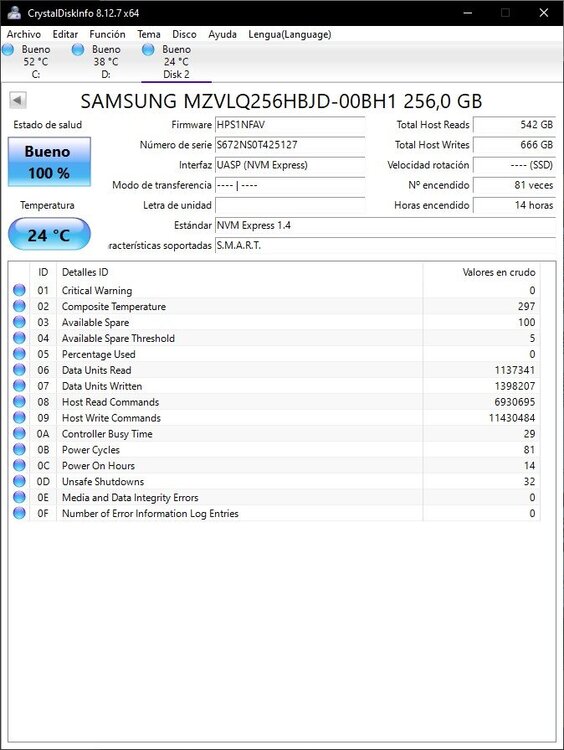Click the 24 °C temperature button
The height and width of the screenshot is (750, 564).
(x=49, y=234)
